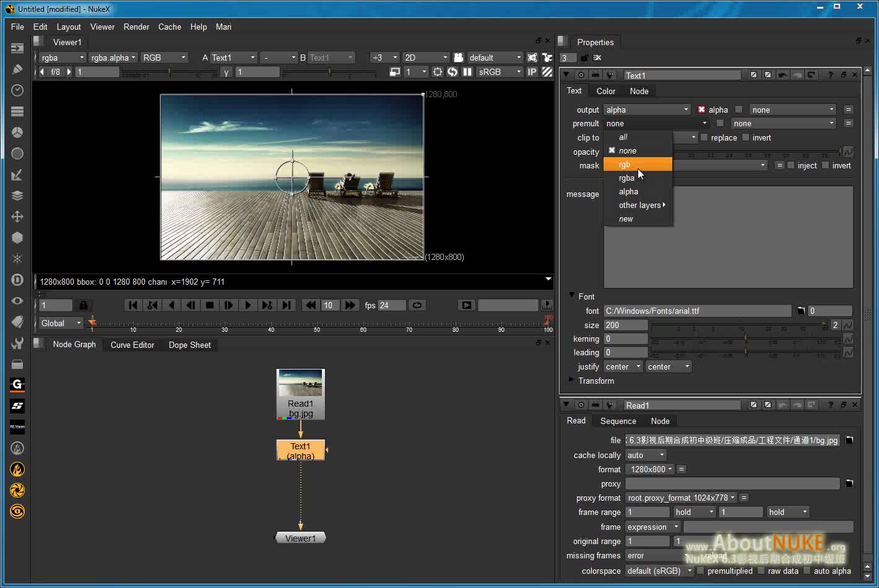This screenshot has height=588, width=879.
Task: Open the 3D nodes cube icon
Action: click(x=17, y=238)
